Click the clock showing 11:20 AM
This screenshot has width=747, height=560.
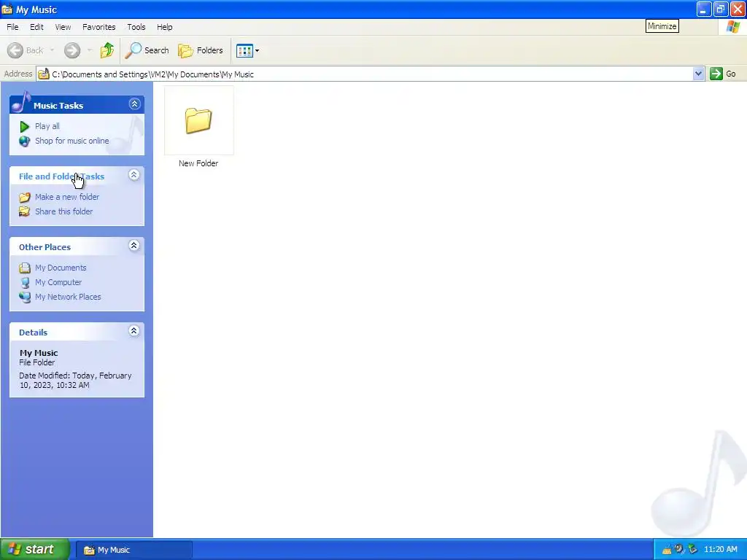(720, 550)
